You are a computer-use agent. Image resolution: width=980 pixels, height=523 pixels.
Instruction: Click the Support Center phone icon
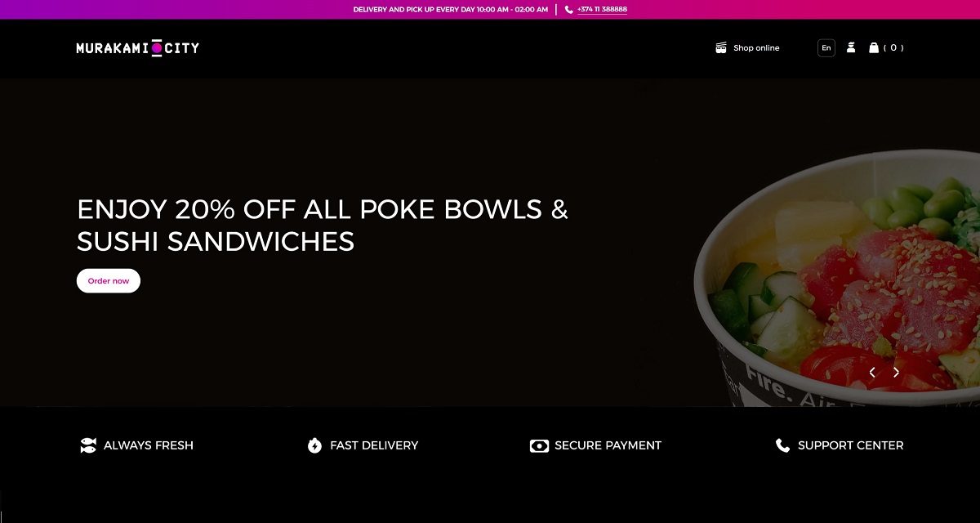click(782, 445)
